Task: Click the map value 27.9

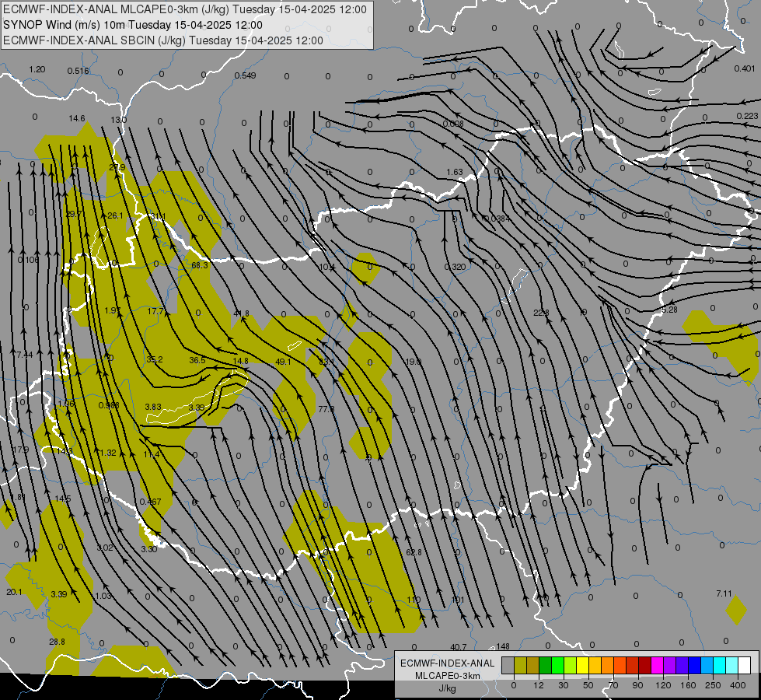Action: 117,167
